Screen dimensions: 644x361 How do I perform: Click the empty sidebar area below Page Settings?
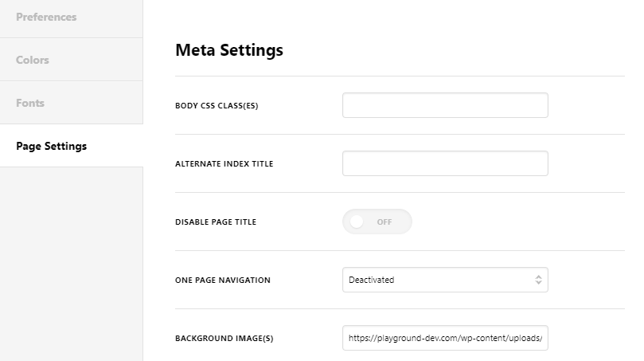click(x=72, y=263)
